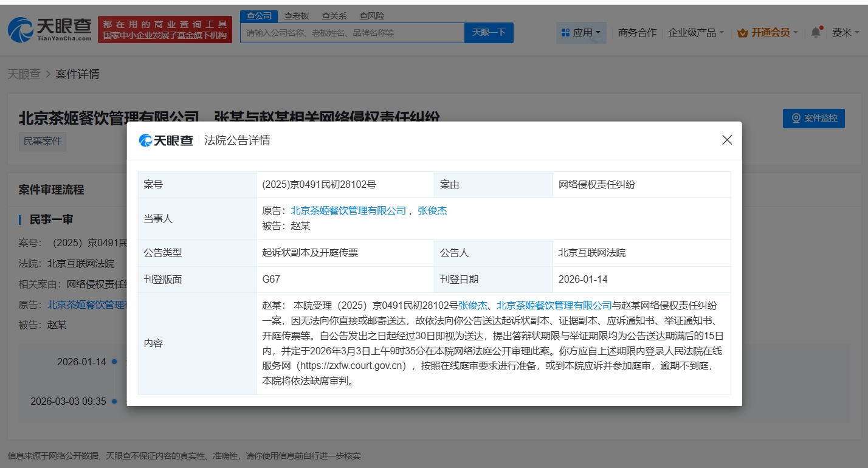
Task: Click the TianYanCha logo inside dialog
Action: [166, 140]
